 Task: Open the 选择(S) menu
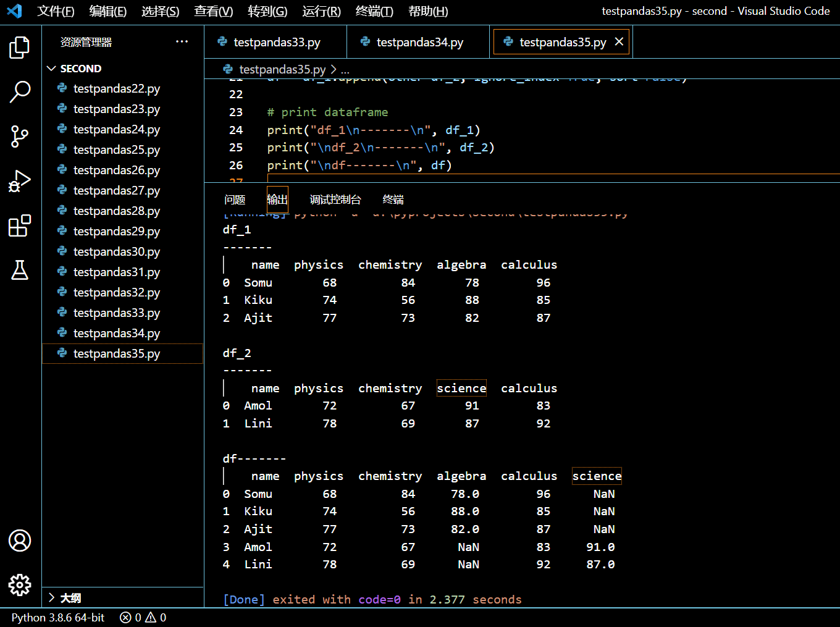(161, 11)
